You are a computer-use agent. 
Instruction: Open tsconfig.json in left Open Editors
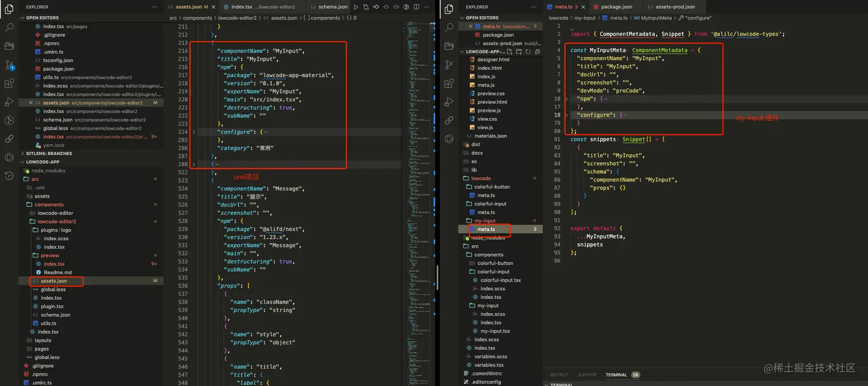pyautogui.click(x=58, y=60)
